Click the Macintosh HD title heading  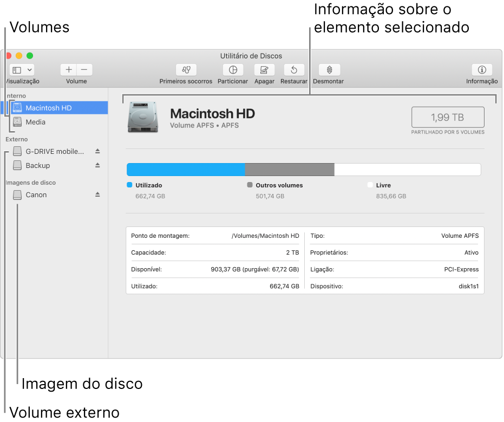[x=212, y=114]
